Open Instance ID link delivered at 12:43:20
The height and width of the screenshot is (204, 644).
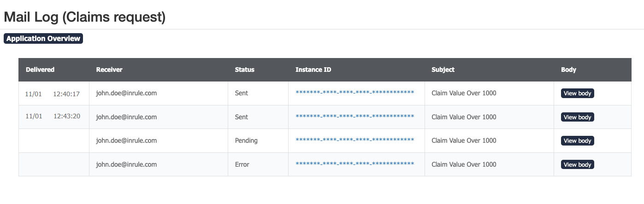tap(354, 117)
